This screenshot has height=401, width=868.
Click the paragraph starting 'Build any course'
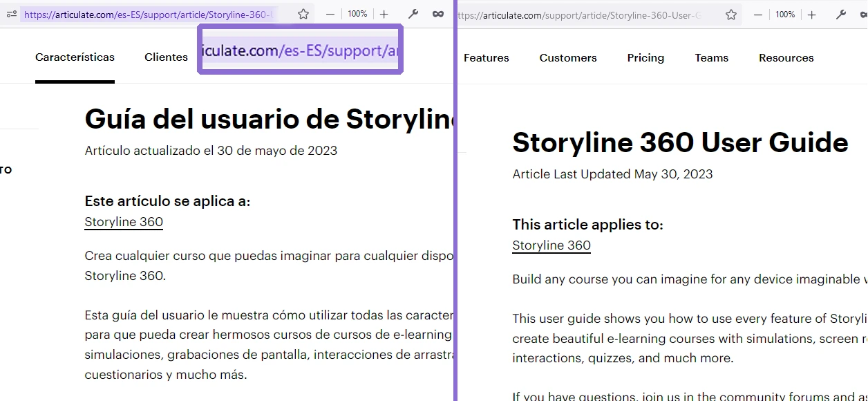690,279
